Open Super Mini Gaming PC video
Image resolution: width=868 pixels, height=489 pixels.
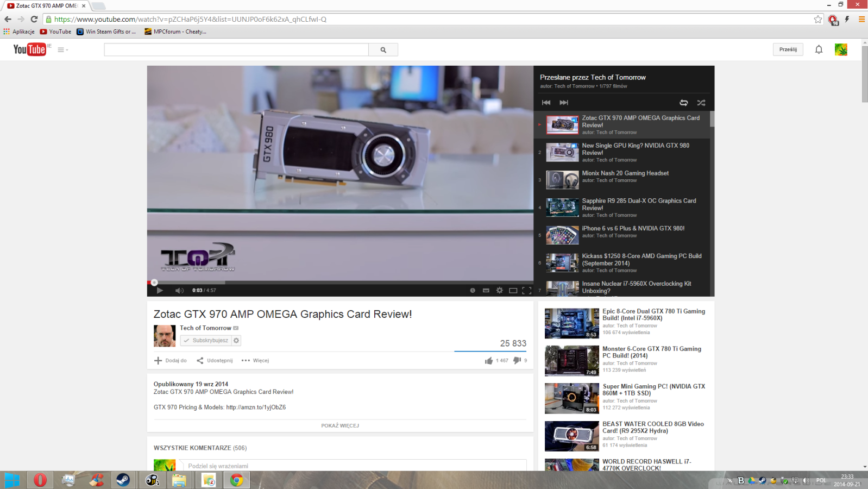tap(653, 390)
